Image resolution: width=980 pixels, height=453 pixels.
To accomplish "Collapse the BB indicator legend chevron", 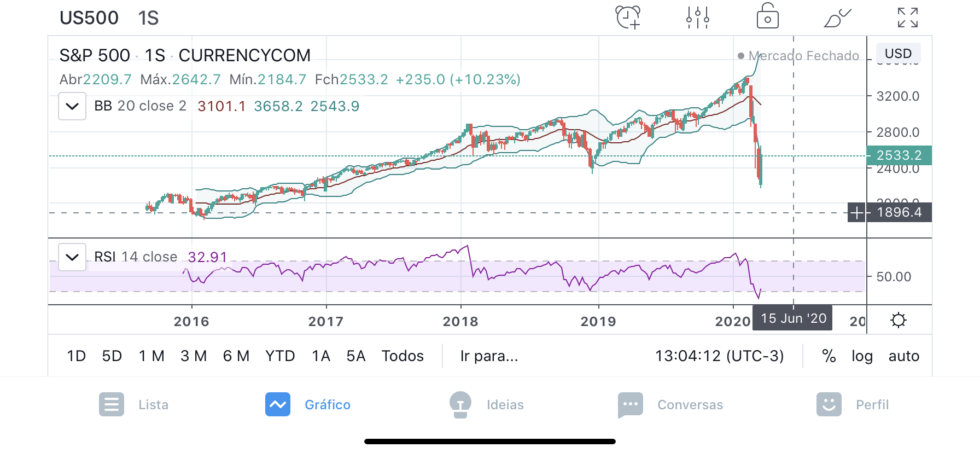I will pyautogui.click(x=72, y=106).
